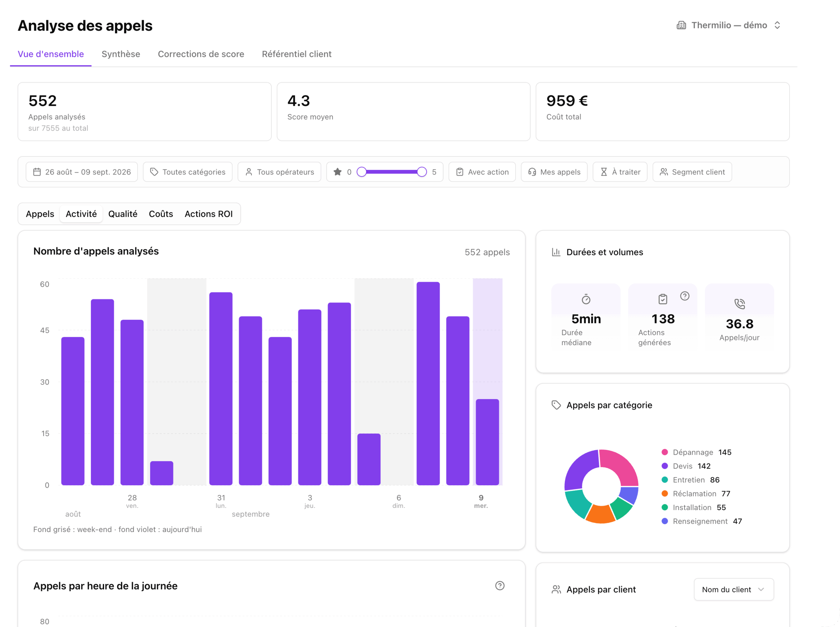Switch to the Synthèse tab
Viewport: 840px width, 627px height.
tap(121, 54)
